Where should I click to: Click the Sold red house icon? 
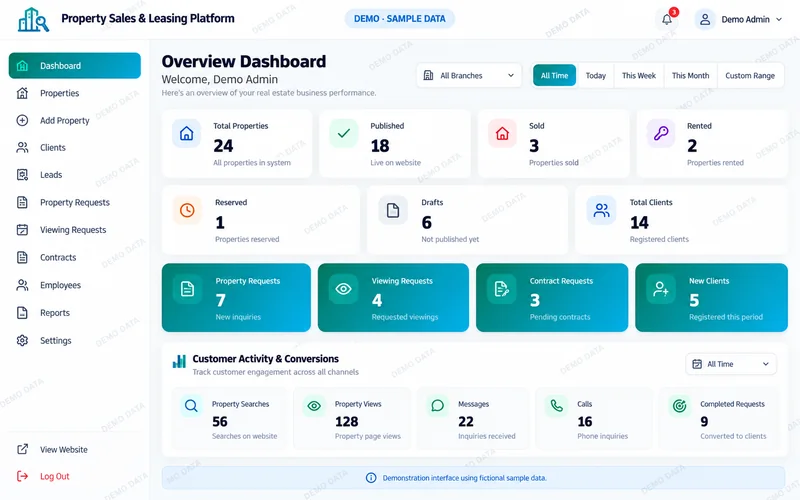tap(503, 134)
